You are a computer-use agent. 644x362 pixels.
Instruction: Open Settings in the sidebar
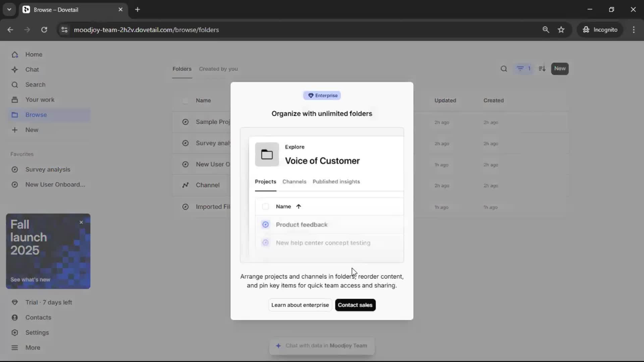point(37,333)
